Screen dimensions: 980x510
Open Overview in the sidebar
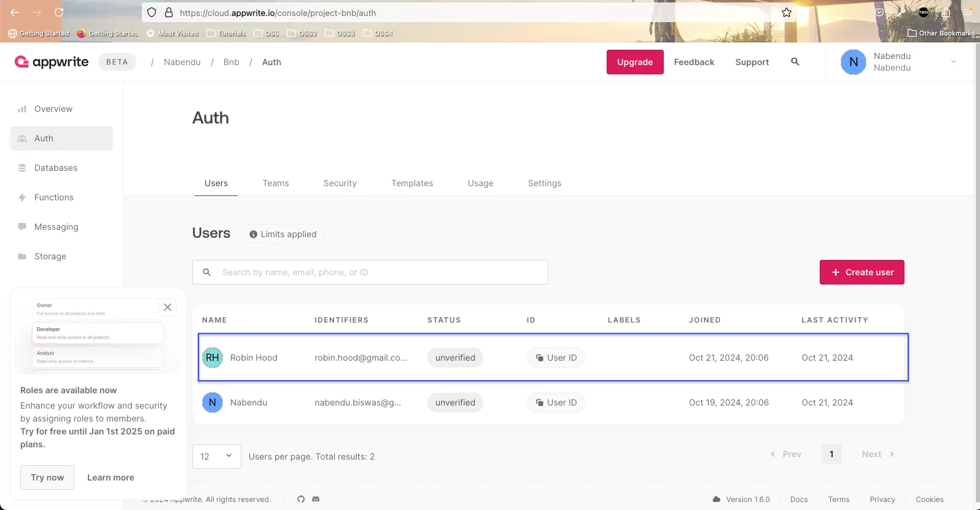pyautogui.click(x=61, y=109)
